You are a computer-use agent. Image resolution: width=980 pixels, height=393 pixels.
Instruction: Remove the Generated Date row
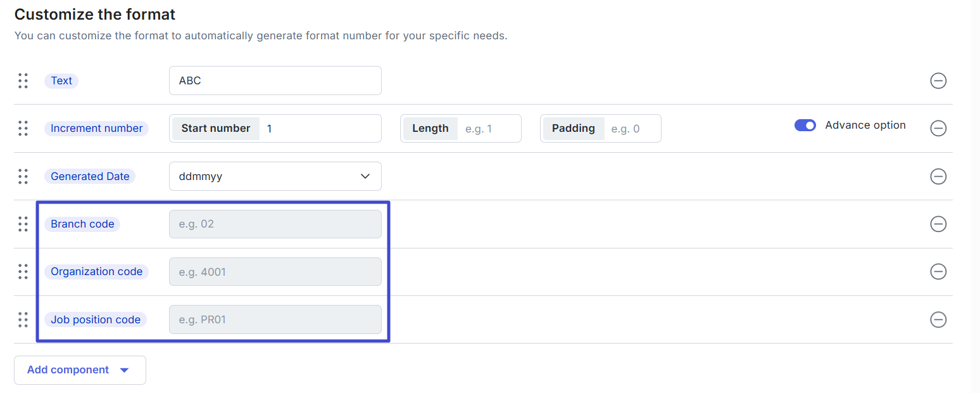938,176
